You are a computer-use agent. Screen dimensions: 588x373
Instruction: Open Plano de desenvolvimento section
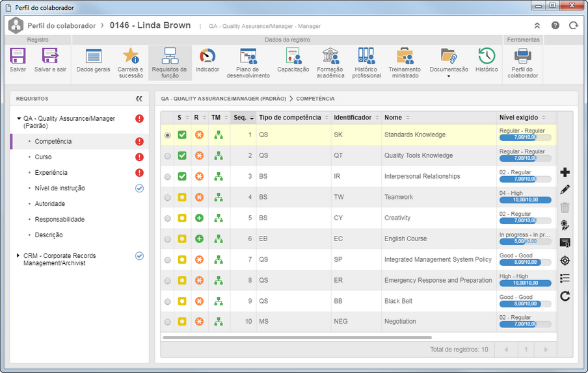click(248, 63)
